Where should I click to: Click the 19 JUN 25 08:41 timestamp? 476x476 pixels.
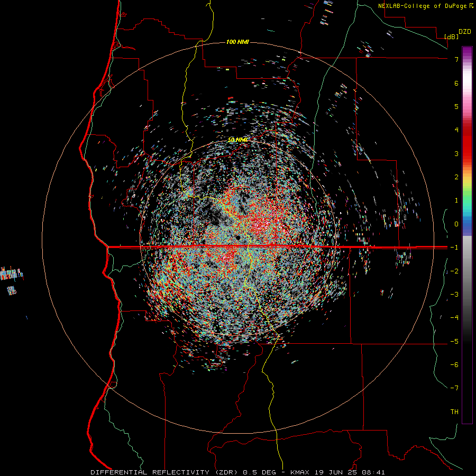click(350, 472)
